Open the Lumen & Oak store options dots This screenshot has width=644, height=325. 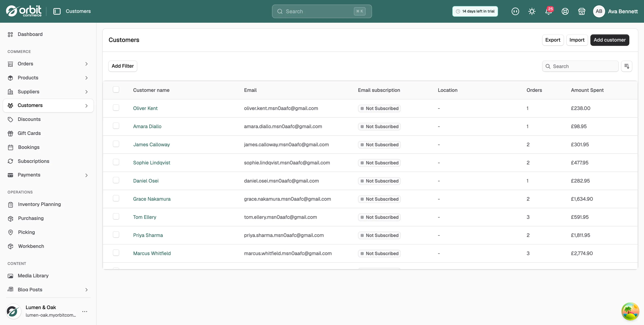click(x=85, y=312)
